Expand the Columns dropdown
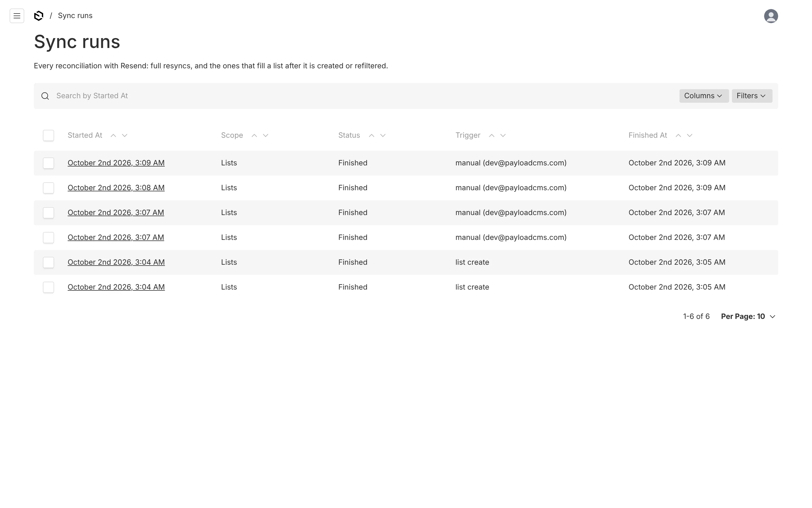This screenshot has height=508, width=812. point(704,96)
